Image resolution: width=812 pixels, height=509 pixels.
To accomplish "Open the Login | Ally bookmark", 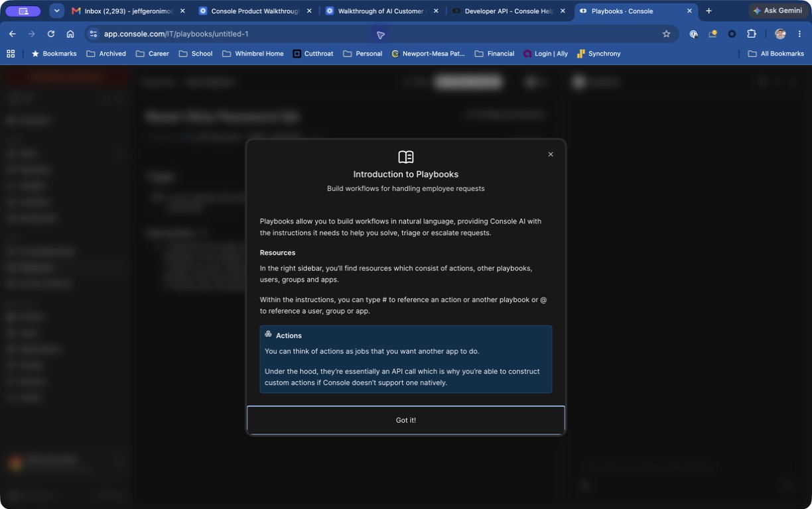I will tap(545, 54).
